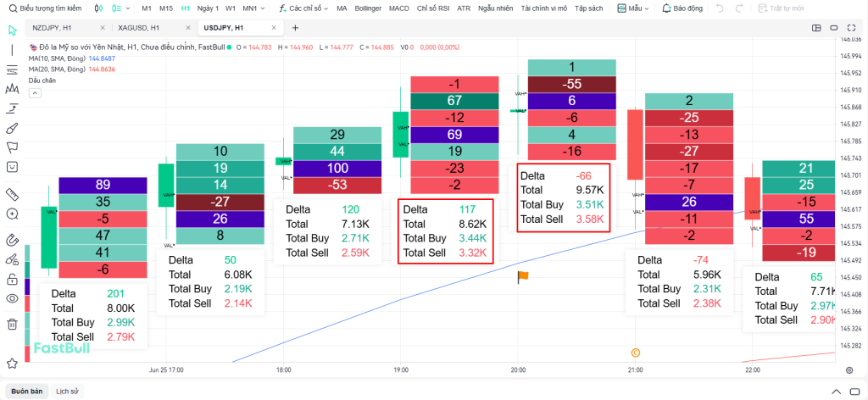
Task: Click the trash icon to delete drawings
Action: click(x=12, y=323)
